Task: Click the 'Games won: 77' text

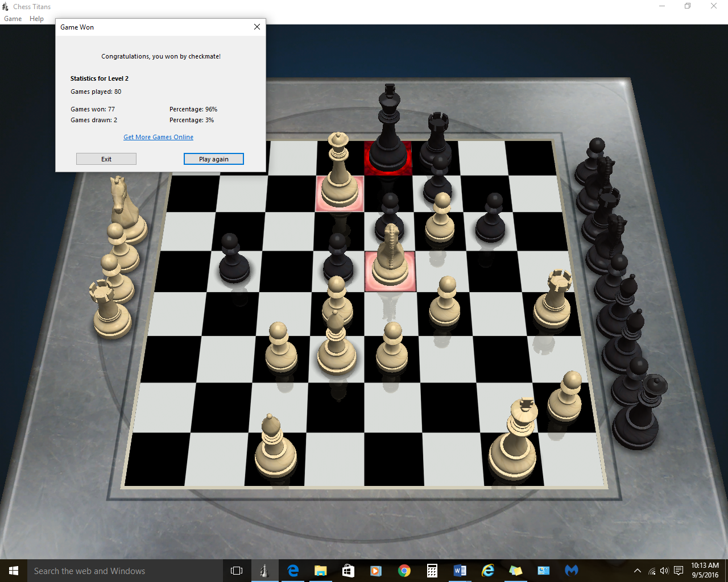Action: tap(93, 109)
